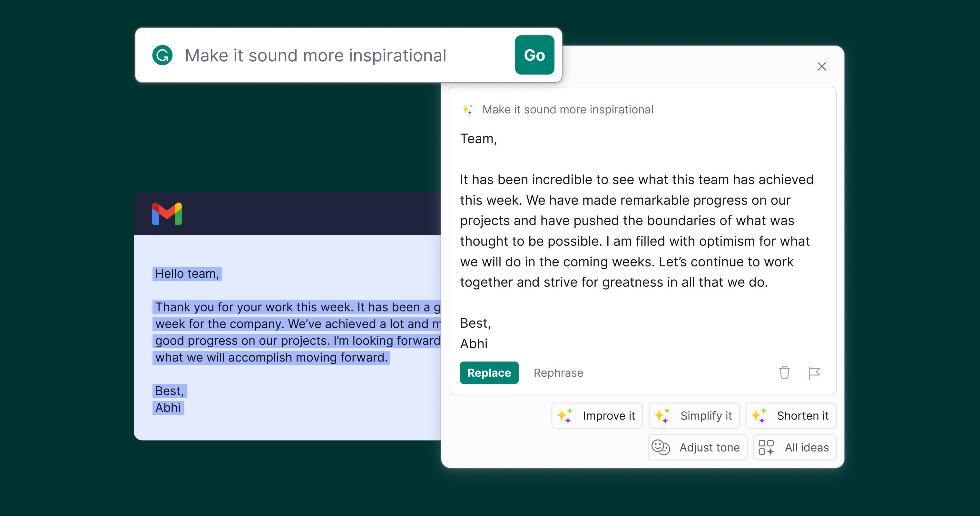
Task: Click the grid sparkle All ideas icon
Action: [766, 447]
